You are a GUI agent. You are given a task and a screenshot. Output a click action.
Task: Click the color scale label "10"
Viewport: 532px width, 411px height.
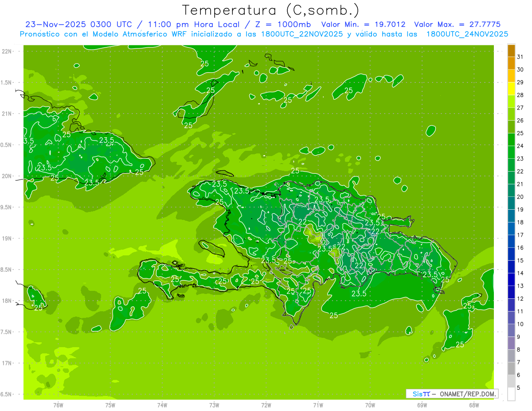pyautogui.click(x=520, y=324)
